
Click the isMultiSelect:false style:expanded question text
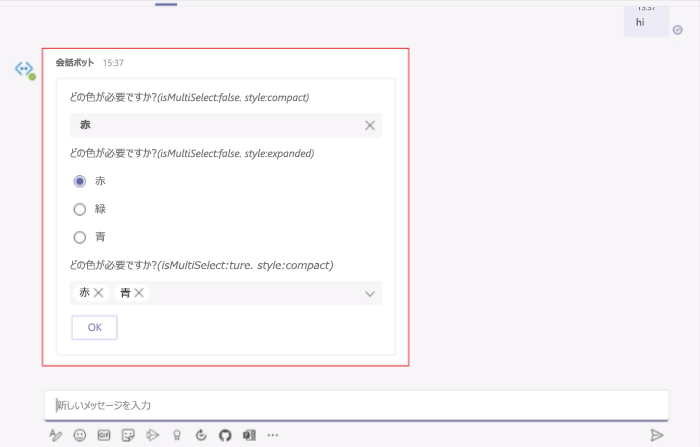pos(192,153)
